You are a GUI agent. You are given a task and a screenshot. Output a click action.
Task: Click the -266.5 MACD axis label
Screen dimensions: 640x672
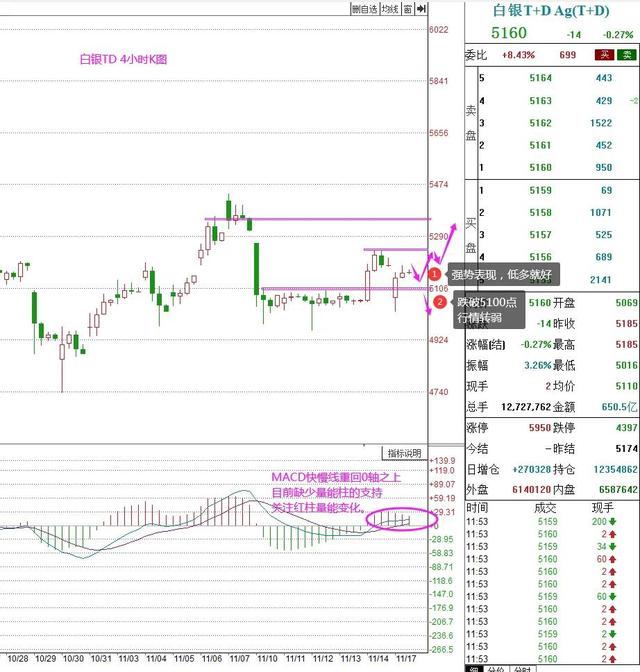442,650
